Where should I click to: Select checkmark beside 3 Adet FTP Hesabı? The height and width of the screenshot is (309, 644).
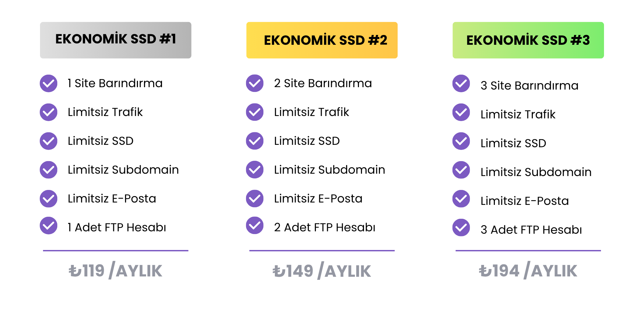pos(461,228)
